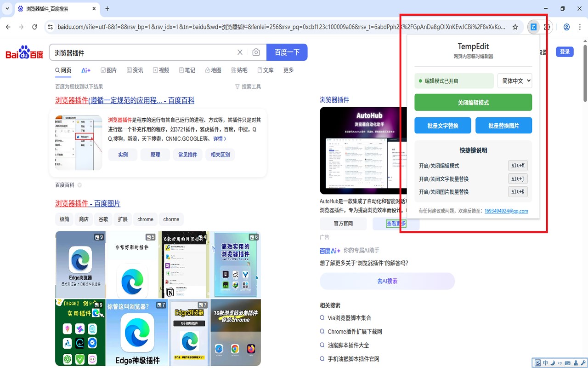
Task: Click into the Baidu search input field
Action: click(x=142, y=52)
